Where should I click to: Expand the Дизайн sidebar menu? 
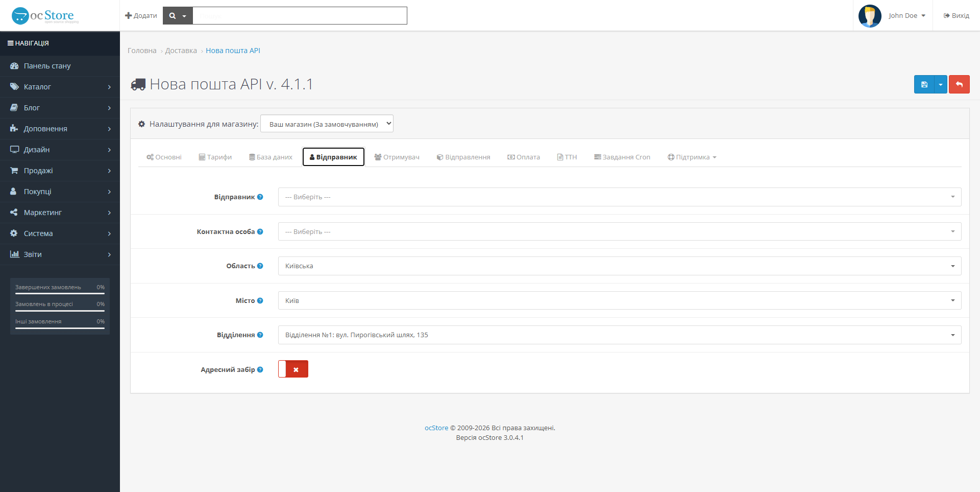60,150
